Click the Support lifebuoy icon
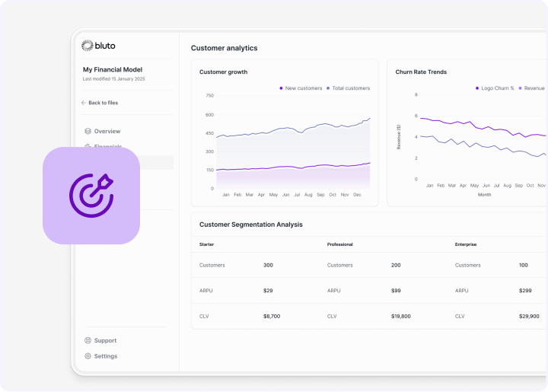 coord(88,341)
